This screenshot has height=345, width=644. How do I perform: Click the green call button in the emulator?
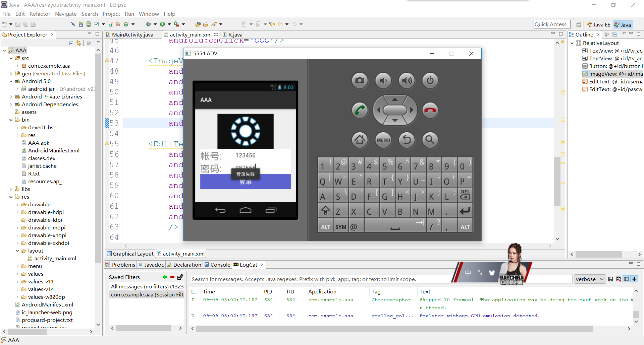[x=360, y=110]
